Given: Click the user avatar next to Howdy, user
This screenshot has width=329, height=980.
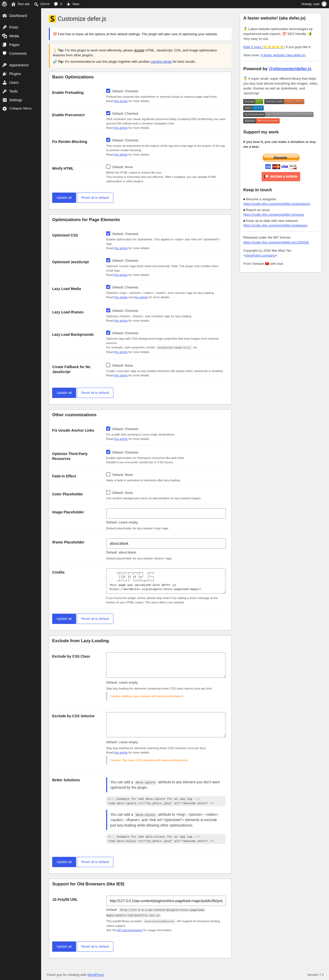Looking at the screenshot, I should (x=324, y=4).
